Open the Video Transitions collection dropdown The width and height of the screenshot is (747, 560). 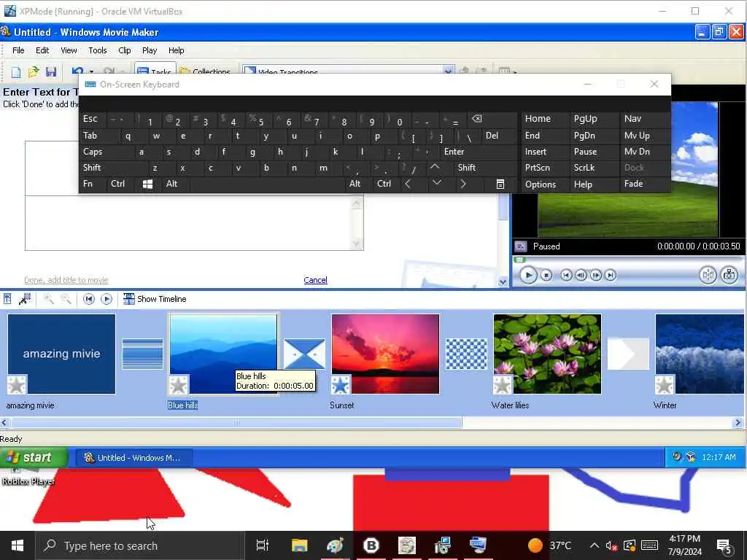point(448,71)
